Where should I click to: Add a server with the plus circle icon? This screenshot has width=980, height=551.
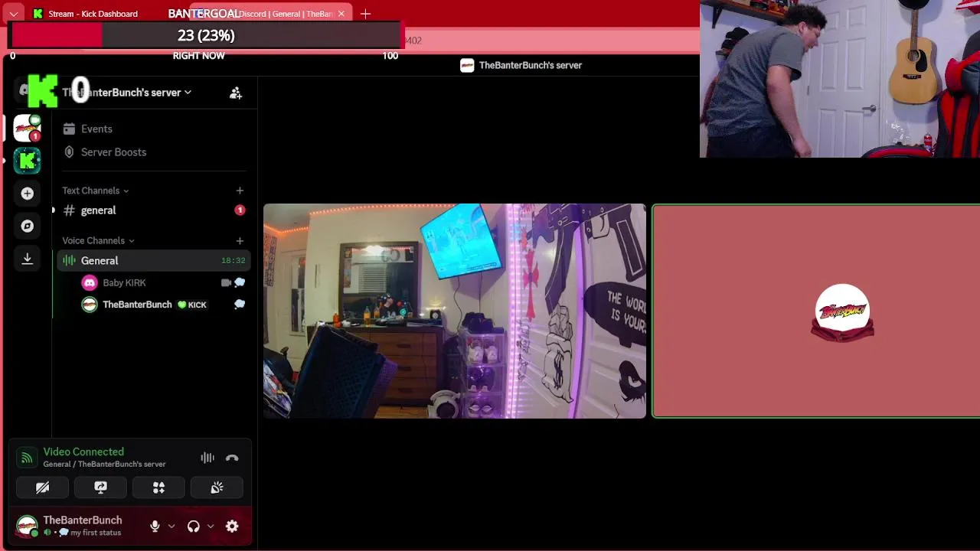[28, 194]
